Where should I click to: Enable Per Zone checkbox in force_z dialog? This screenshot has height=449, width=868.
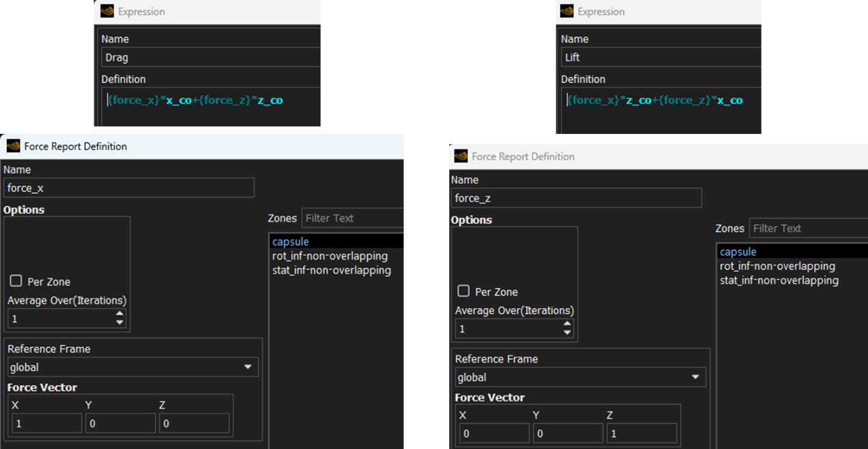(x=463, y=291)
